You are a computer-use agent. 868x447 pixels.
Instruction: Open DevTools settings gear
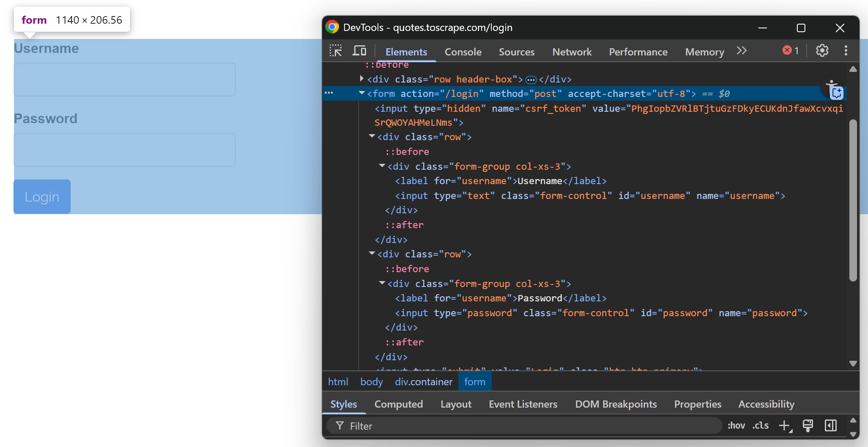tap(822, 51)
